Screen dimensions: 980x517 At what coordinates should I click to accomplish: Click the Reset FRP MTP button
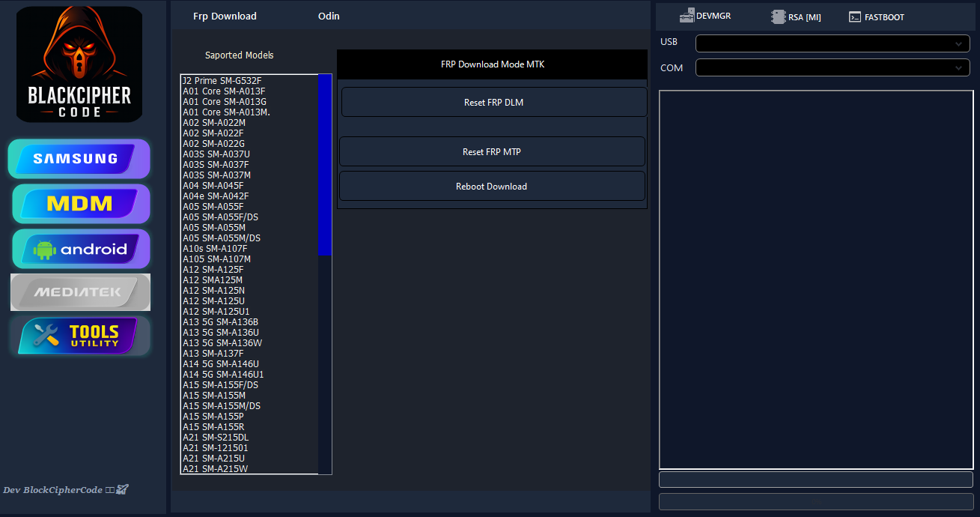point(492,151)
